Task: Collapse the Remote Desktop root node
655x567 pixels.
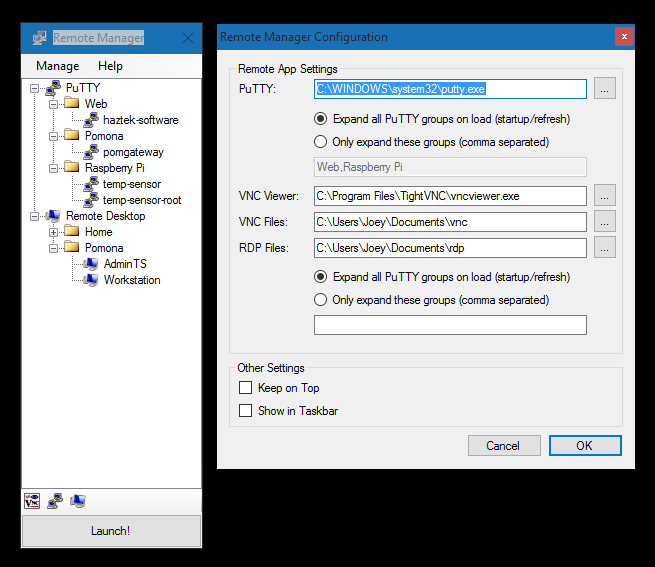Action: 35,216
